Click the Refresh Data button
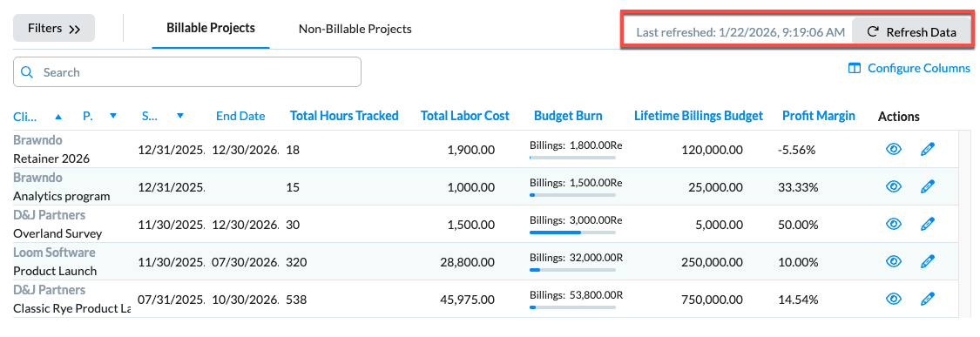980x337 pixels. [911, 32]
